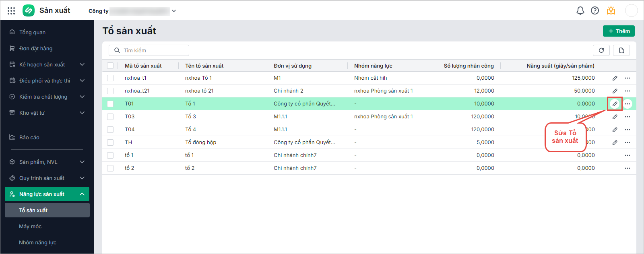Click the export file icon
The height and width of the screenshot is (254, 644).
621,50
